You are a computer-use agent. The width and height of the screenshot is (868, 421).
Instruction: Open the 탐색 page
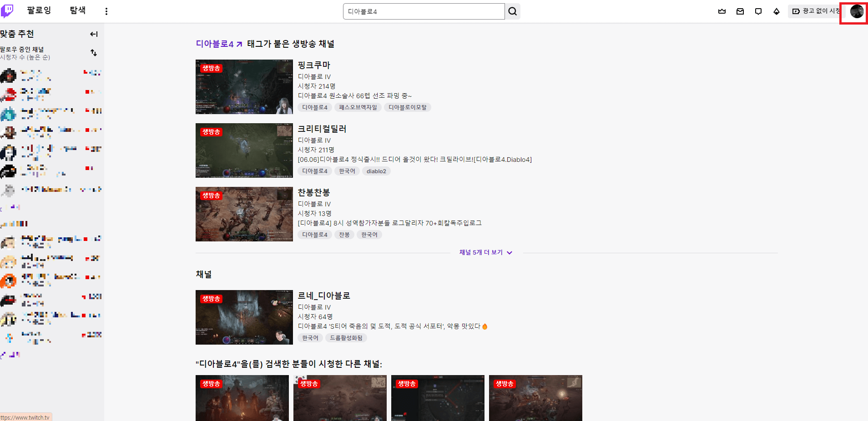[x=77, y=10]
